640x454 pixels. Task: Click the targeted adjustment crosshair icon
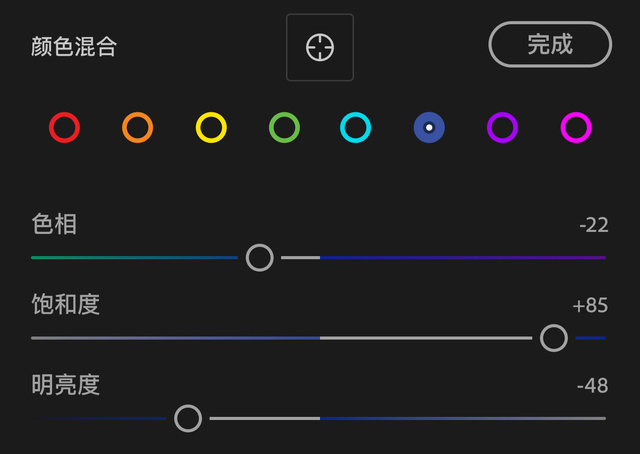pos(320,47)
